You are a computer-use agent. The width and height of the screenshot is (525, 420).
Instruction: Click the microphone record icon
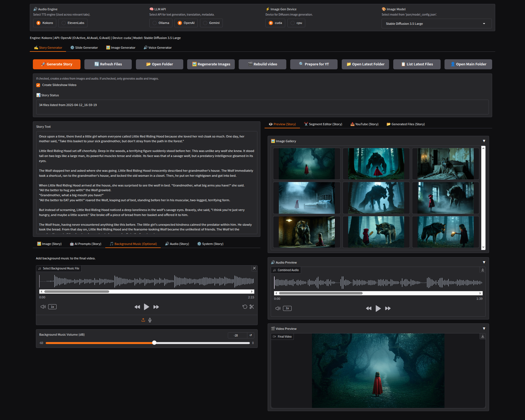150,320
